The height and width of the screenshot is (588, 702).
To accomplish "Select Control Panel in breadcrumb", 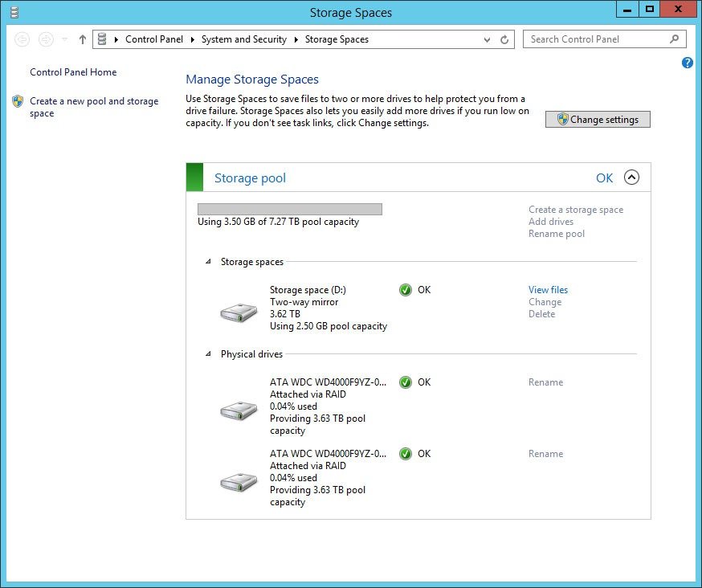I will click(154, 39).
